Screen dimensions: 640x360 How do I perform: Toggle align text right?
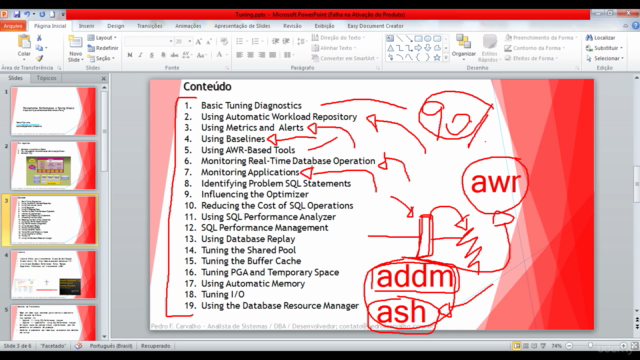tap(262, 55)
